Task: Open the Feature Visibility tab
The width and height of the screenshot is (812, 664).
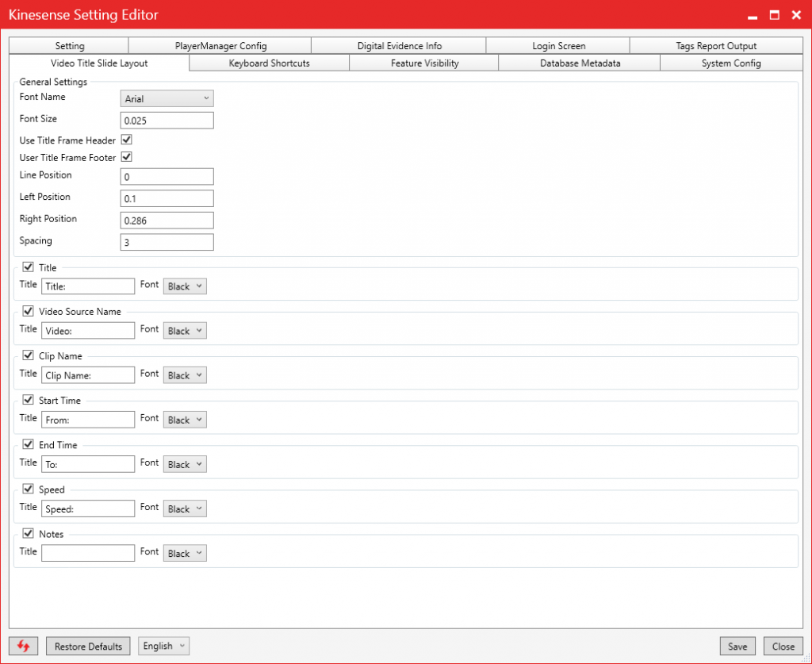Action: tap(424, 63)
